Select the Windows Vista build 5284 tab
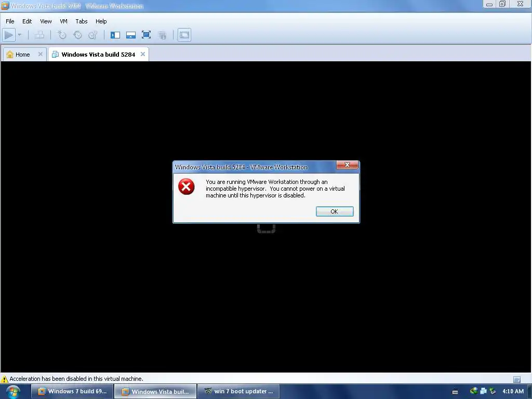This screenshot has height=399, width=532. coord(98,54)
